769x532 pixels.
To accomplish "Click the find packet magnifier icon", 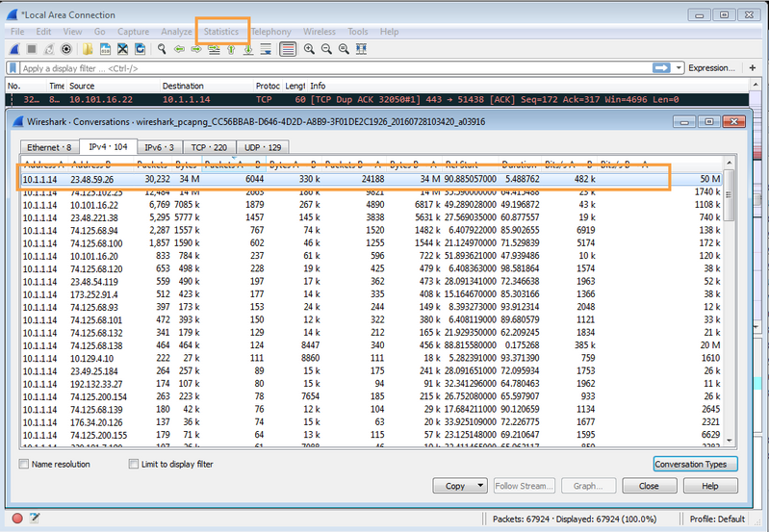I will (x=159, y=49).
